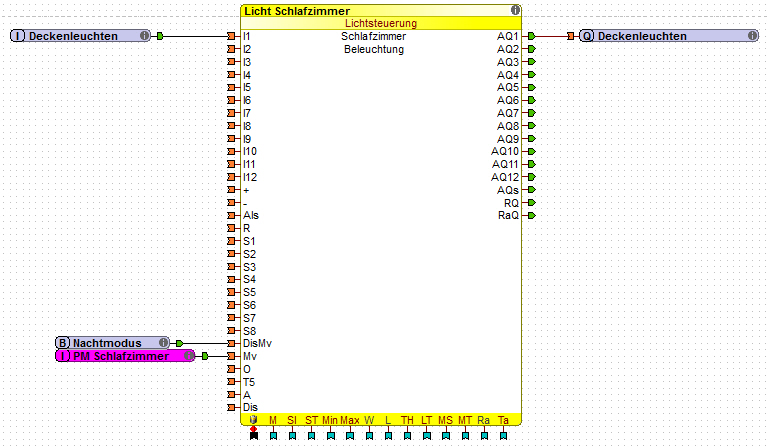Select the Deckenleuchten input block
Viewport: 767px width, 447px height.
tap(81, 36)
